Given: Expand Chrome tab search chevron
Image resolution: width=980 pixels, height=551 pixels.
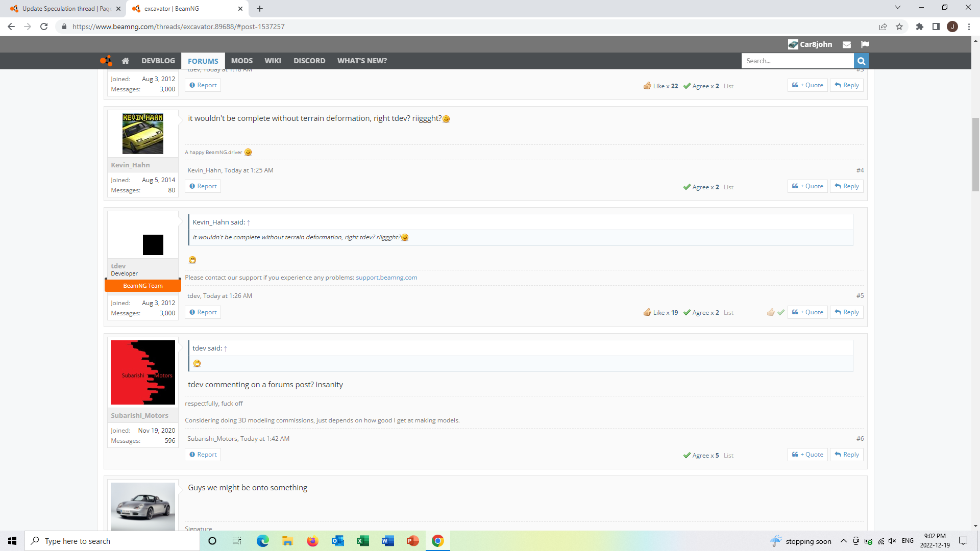Looking at the screenshot, I should pos(897,8).
